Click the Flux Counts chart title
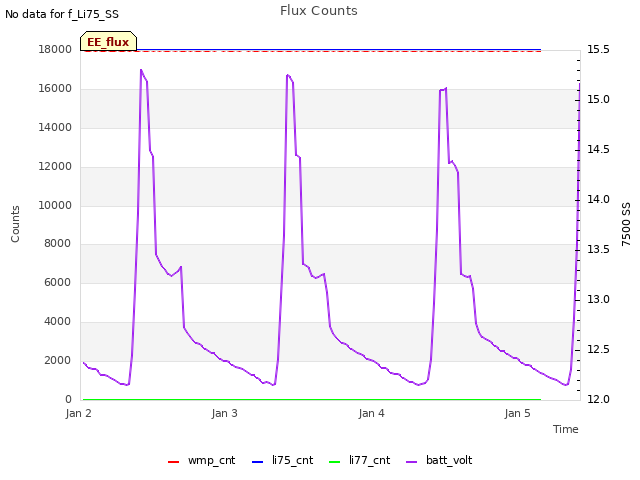The width and height of the screenshot is (640, 480). 319,11
